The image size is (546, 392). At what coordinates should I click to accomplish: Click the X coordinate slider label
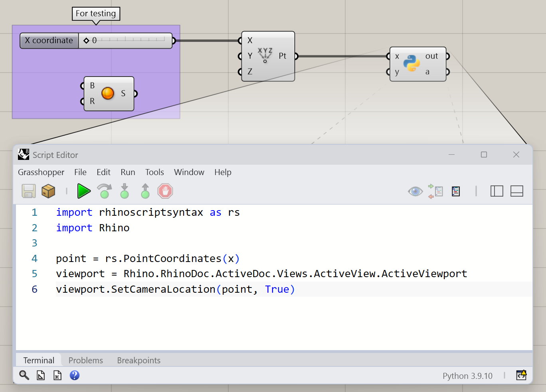[x=49, y=40]
